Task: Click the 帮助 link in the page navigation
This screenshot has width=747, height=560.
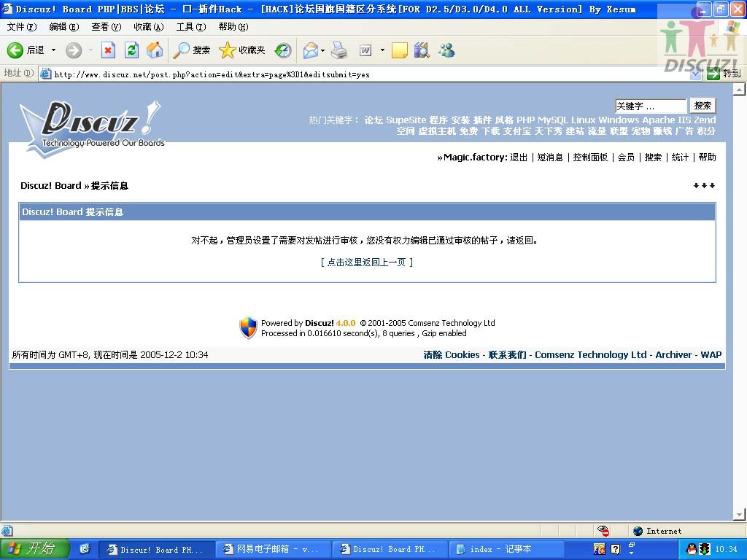Action: click(707, 157)
